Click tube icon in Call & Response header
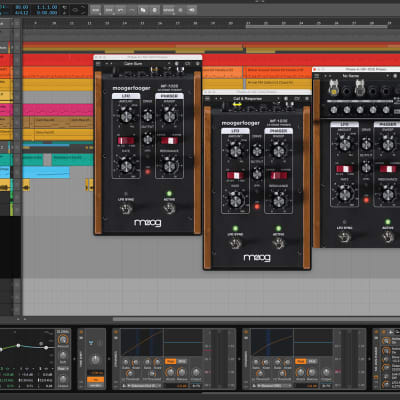This screenshot has height=400, width=400. click(289, 105)
